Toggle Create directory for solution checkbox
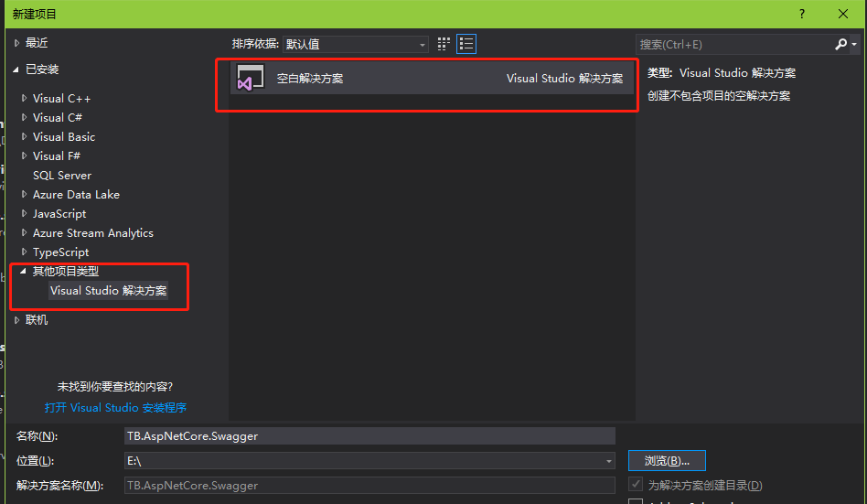This screenshot has width=867, height=504. (636, 485)
